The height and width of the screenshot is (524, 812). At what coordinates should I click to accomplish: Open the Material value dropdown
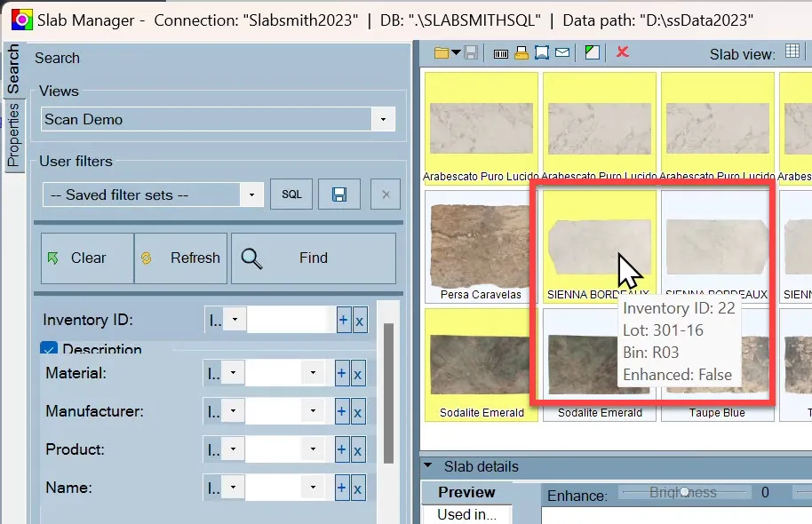[313, 373]
